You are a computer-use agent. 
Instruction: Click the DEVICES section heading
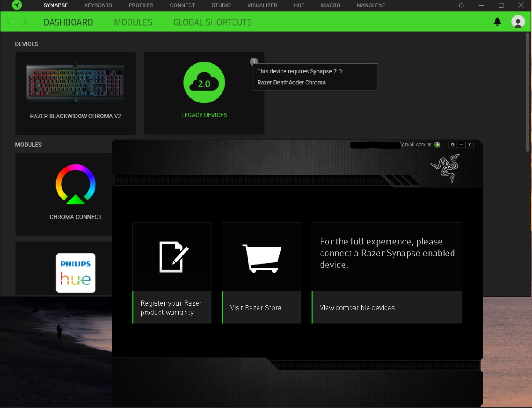point(26,44)
